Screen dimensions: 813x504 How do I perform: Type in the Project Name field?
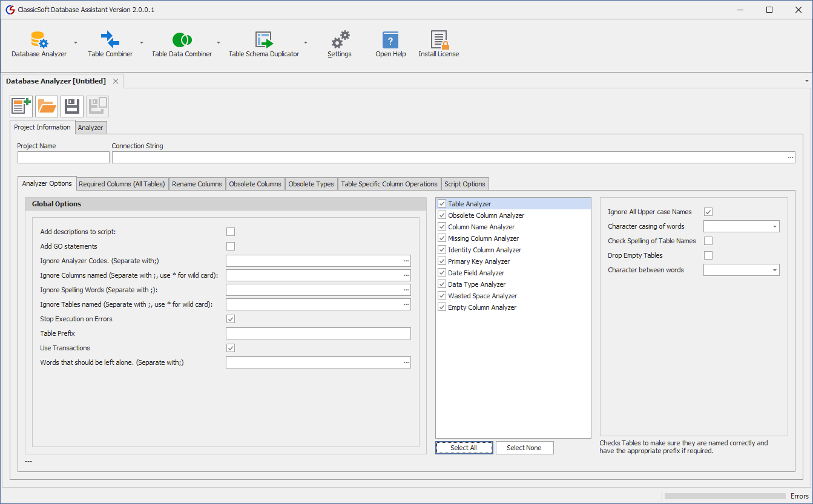62,157
